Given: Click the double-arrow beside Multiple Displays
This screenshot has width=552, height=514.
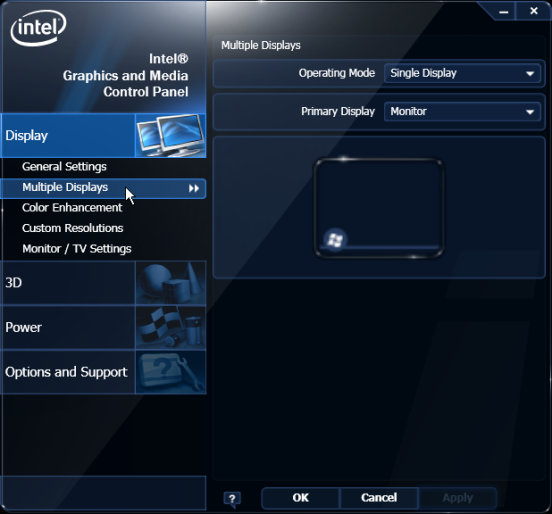Looking at the screenshot, I should point(194,188).
